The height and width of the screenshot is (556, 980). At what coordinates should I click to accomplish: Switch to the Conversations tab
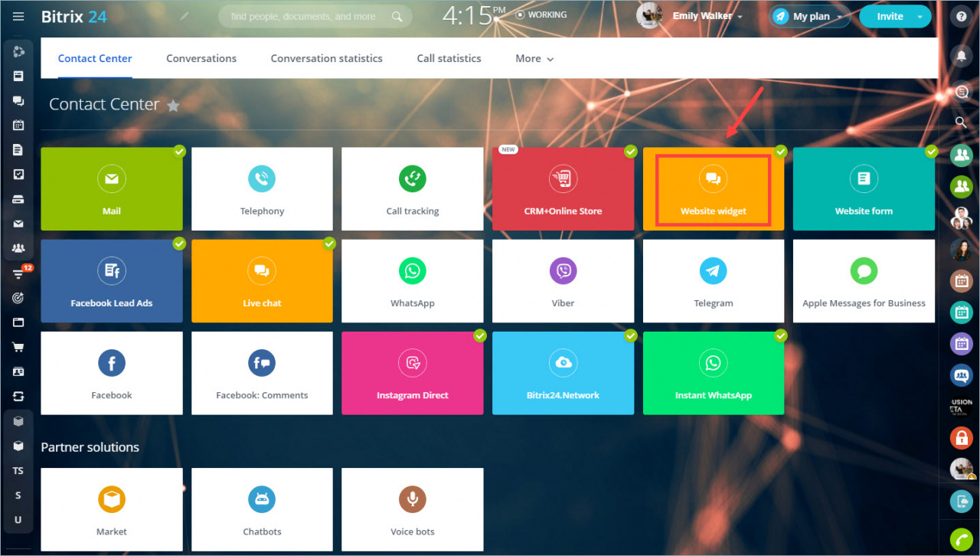pos(201,58)
